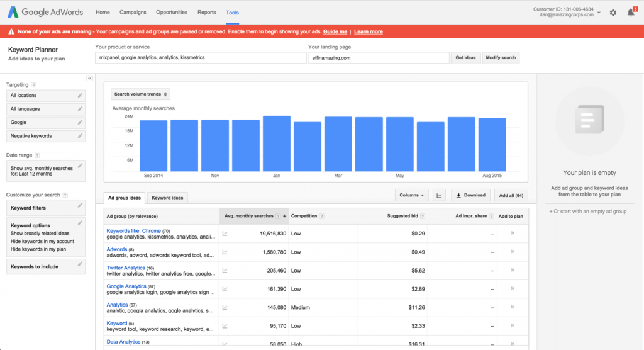The height and width of the screenshot is (350, 644).
Task: Open Suggested bid help icon
Action: point(423,217)
